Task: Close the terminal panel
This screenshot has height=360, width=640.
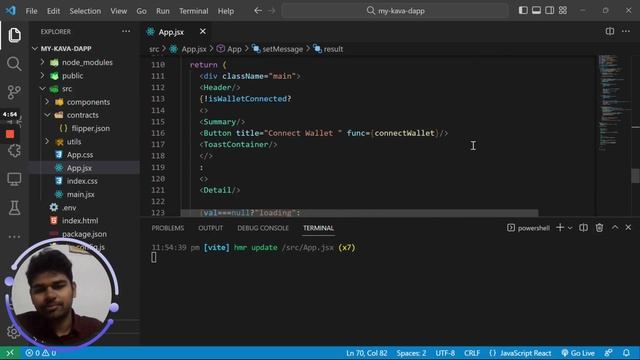Action: click(x=628, y=227)
